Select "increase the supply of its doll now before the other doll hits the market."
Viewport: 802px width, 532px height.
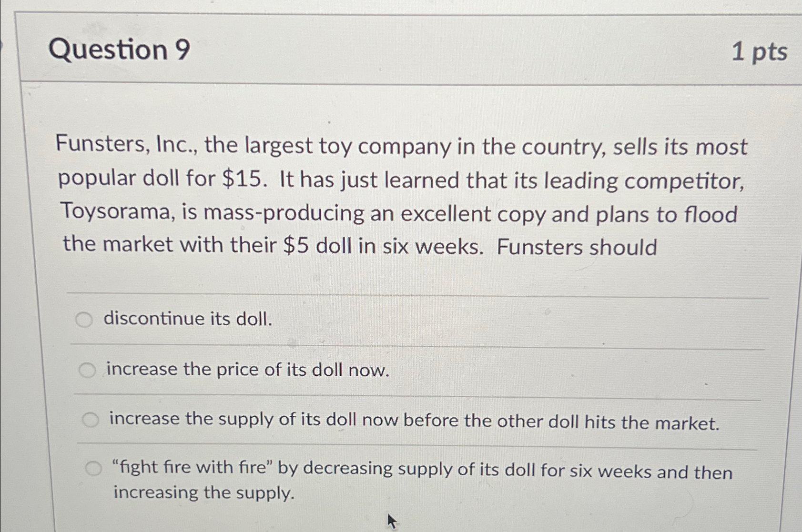[90, 418]
